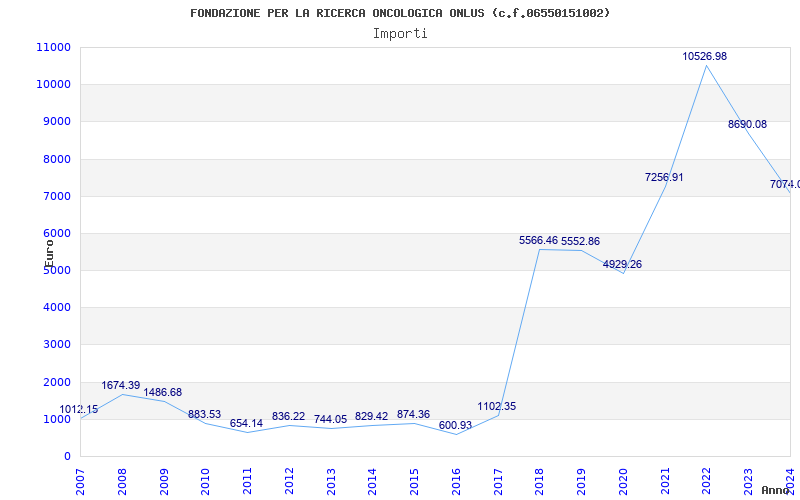Click the 2011 x-axis year label
Screen dimensions: 800x500
tap(247, 482)
